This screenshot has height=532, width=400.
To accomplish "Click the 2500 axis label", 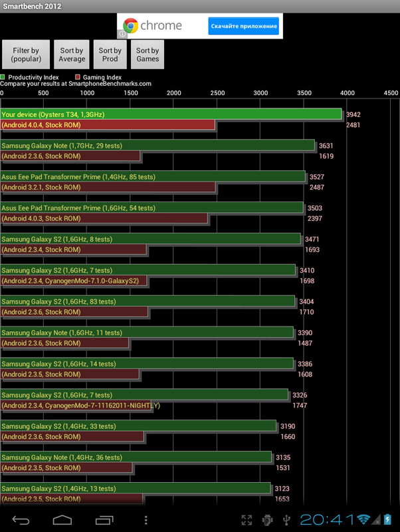I will coord(217,93).
